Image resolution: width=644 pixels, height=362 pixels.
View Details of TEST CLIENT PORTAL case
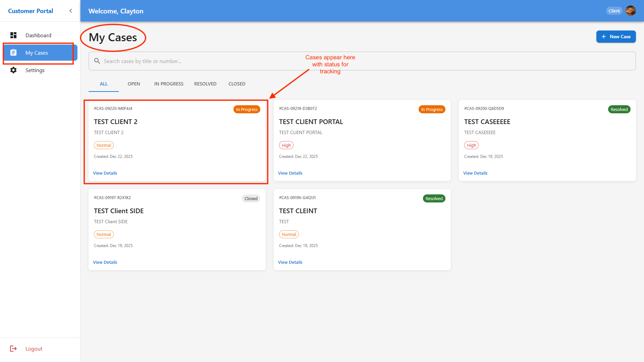pyautogui.click(x=290, y=173)
